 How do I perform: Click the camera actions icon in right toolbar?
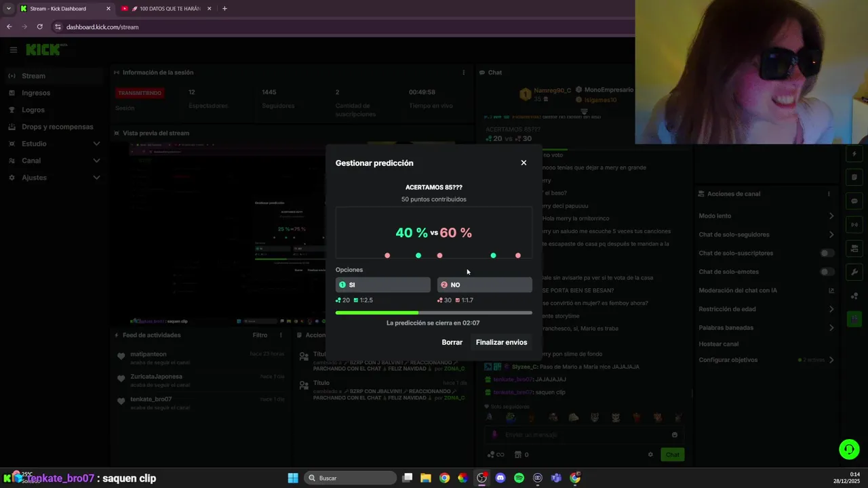[x=854, y=248]
